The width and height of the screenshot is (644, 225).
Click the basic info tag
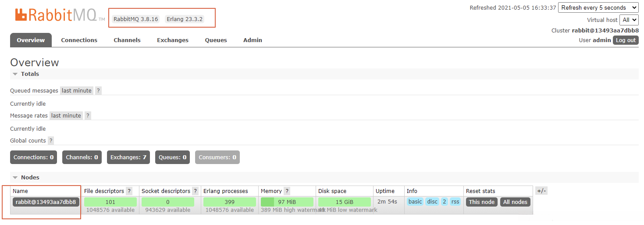click(x=415, y=202)
